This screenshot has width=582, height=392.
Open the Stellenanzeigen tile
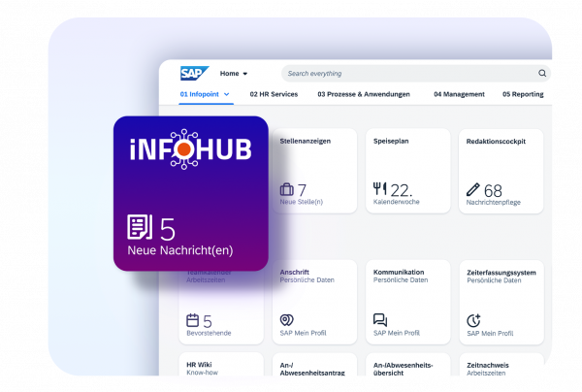pos(314,171)
